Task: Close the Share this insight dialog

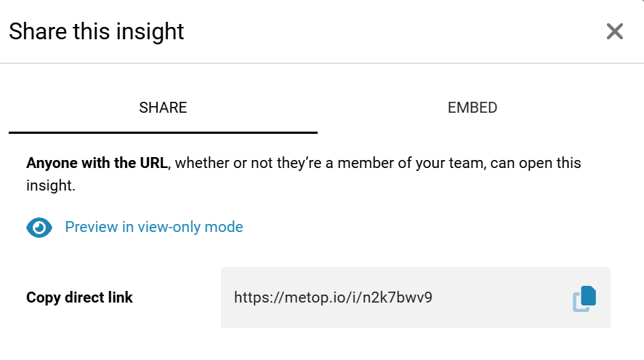Action: pos(615,31)
